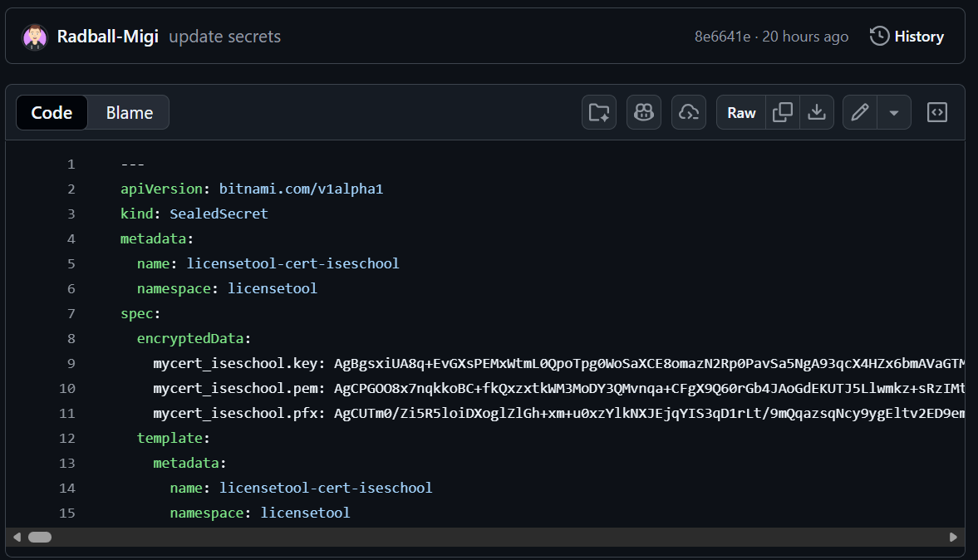Click the folder icon with sparkle in toolbar
Image resolution: width=978 pixels, height=560 pixels.
599,112
